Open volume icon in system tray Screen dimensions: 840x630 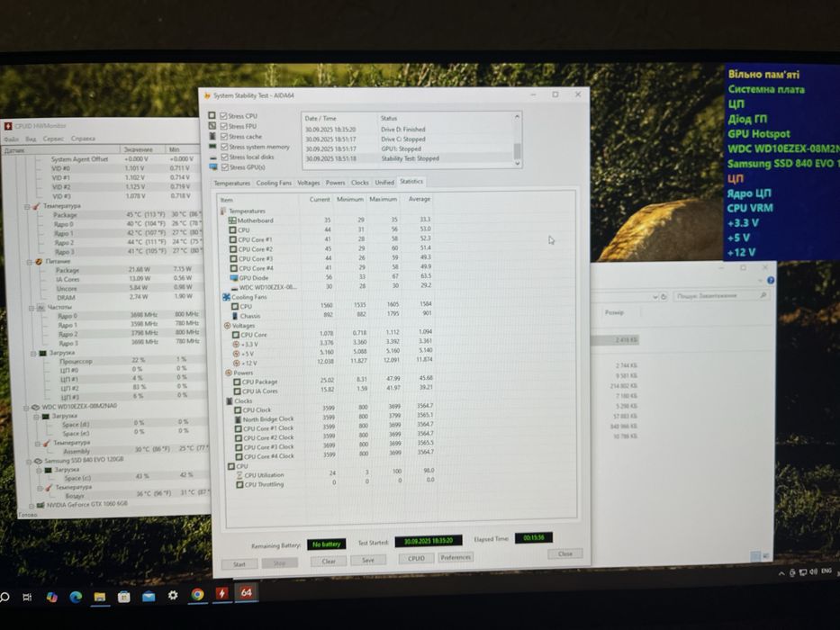pos(814,572)
